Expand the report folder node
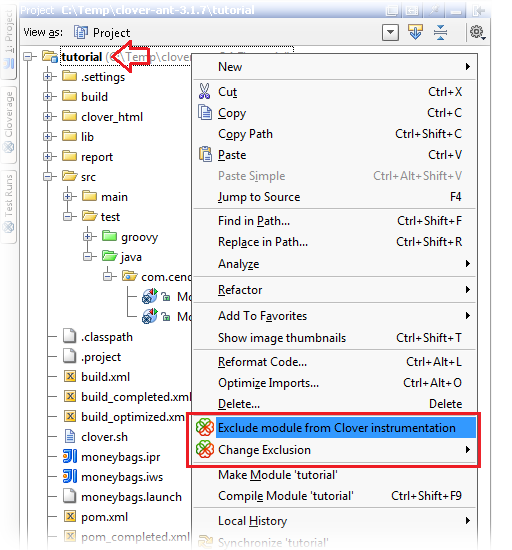Viewport: 512px width, 550px height. point(48,156)
